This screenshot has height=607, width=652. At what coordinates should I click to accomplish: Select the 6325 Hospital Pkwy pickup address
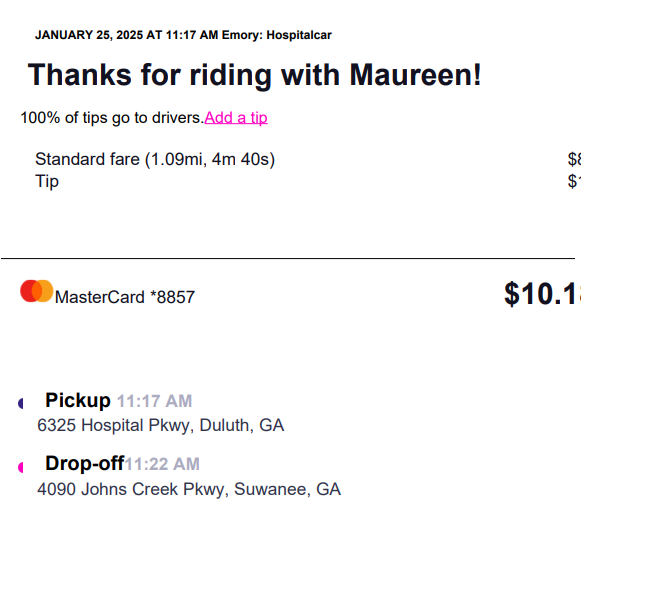click(160, 426)
